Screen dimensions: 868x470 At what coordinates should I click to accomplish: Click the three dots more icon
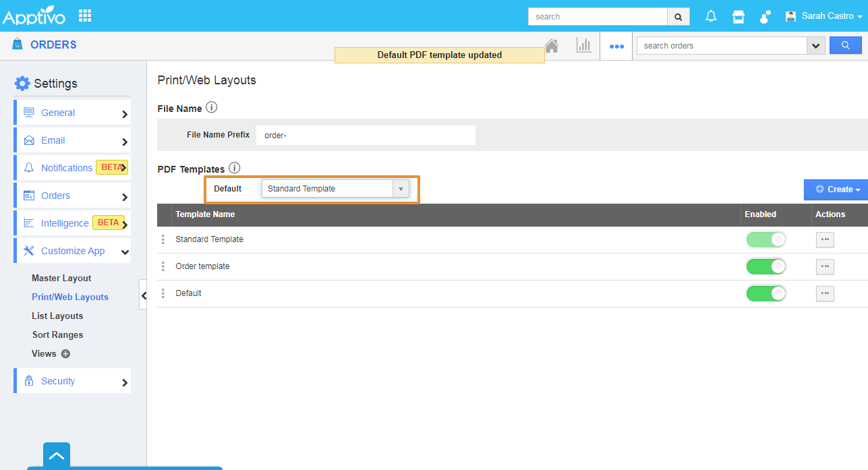[x=616, y=47]
